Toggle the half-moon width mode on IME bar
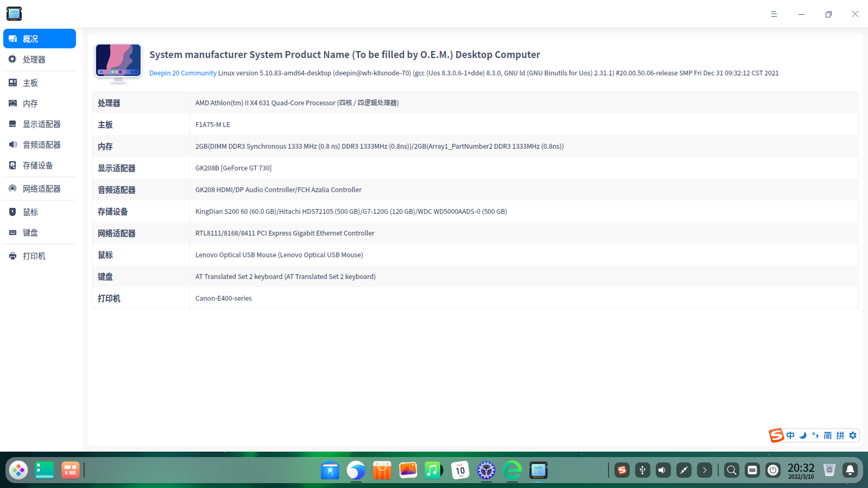 tap(803, 435)
